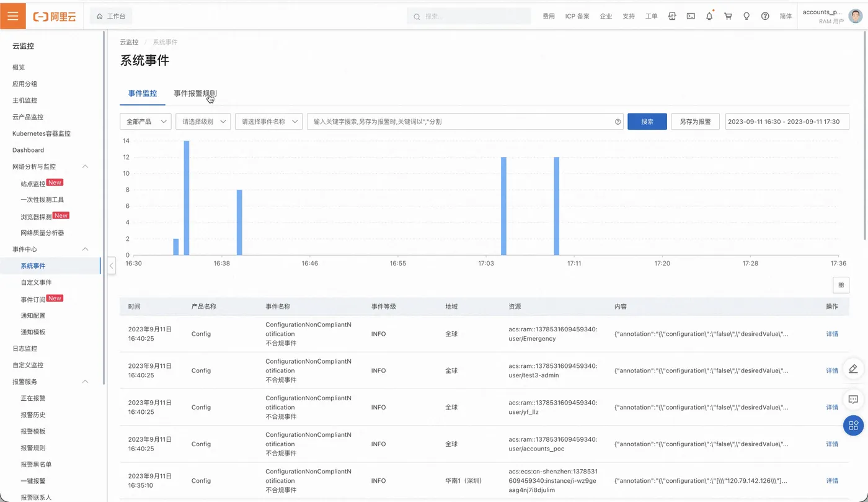The image size is (868, 502).
Task: Click the Alibaba Cloud logo
Action: coord(55,17)
